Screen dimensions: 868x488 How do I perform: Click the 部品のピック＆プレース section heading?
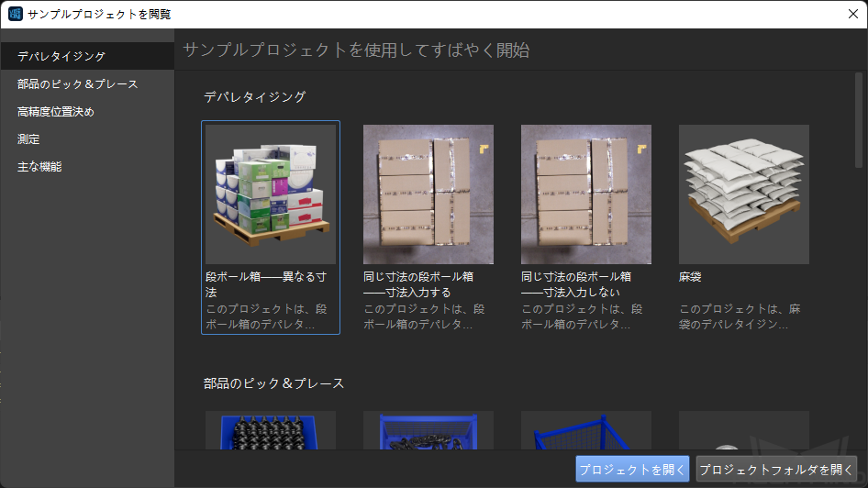pyautogui.click(x=273, y=383)
